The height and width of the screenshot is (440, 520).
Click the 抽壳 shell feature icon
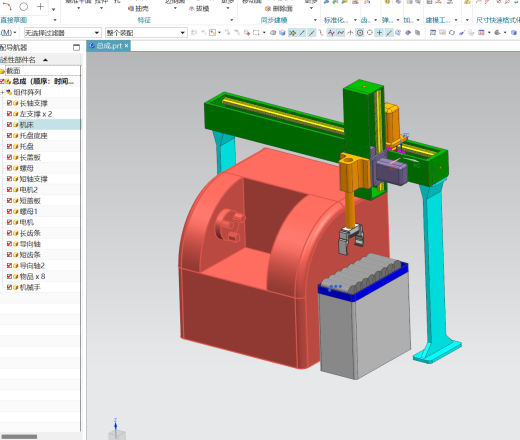(x=131, y=9)
